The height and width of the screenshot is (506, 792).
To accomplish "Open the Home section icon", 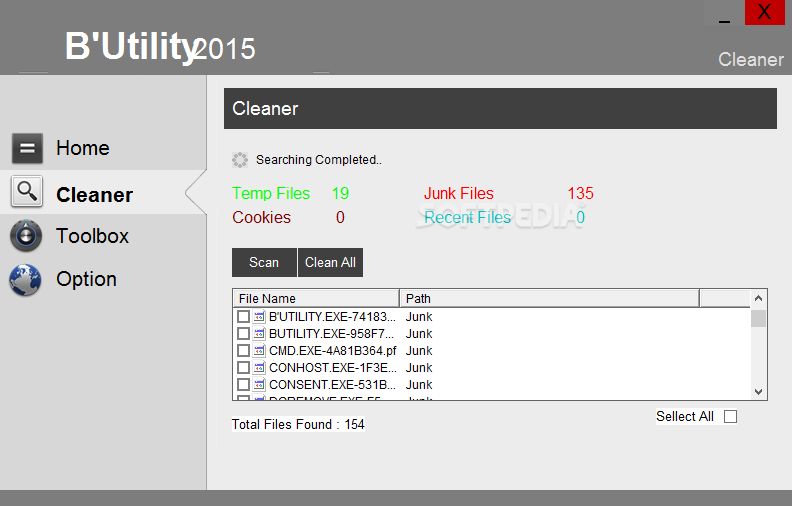I will [27, 148].
